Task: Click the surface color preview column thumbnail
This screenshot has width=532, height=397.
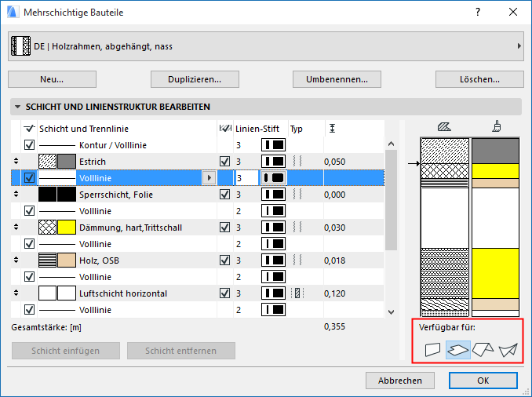Action: [x=496, y=227]
